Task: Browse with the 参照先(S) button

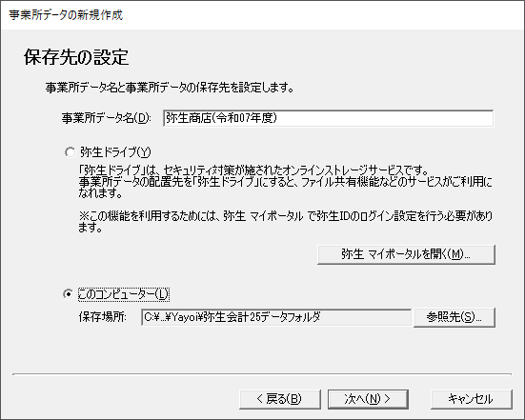Action: tap(454, 317)
